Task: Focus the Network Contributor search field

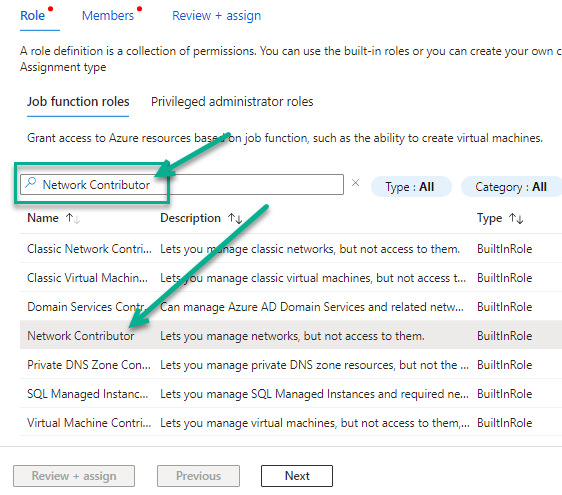Action: [x=182, y=185]
